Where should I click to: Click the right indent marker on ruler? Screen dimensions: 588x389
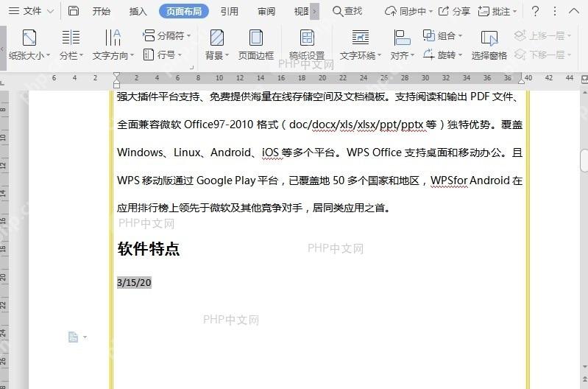(521, 80)
